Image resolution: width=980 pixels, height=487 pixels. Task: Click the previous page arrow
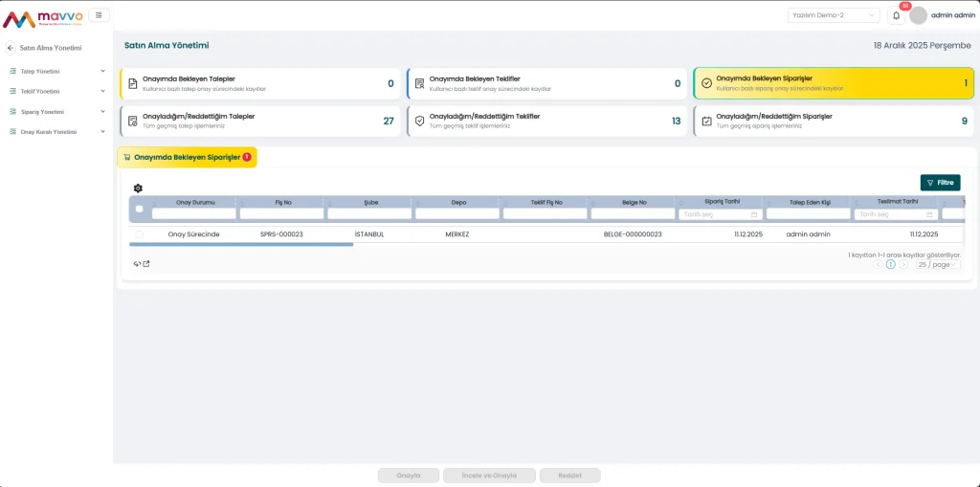pyautogui.click(x=878, y=264)
